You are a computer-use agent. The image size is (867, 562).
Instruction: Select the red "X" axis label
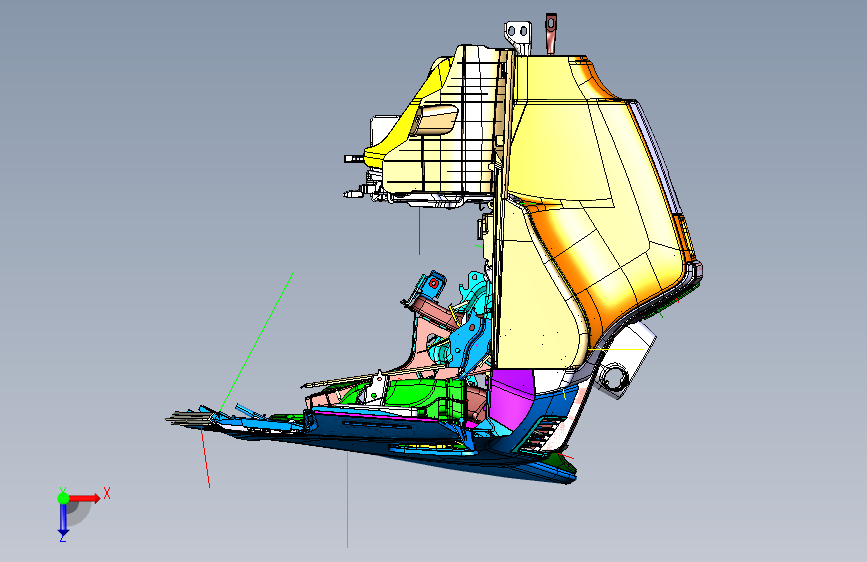point(107,493)
